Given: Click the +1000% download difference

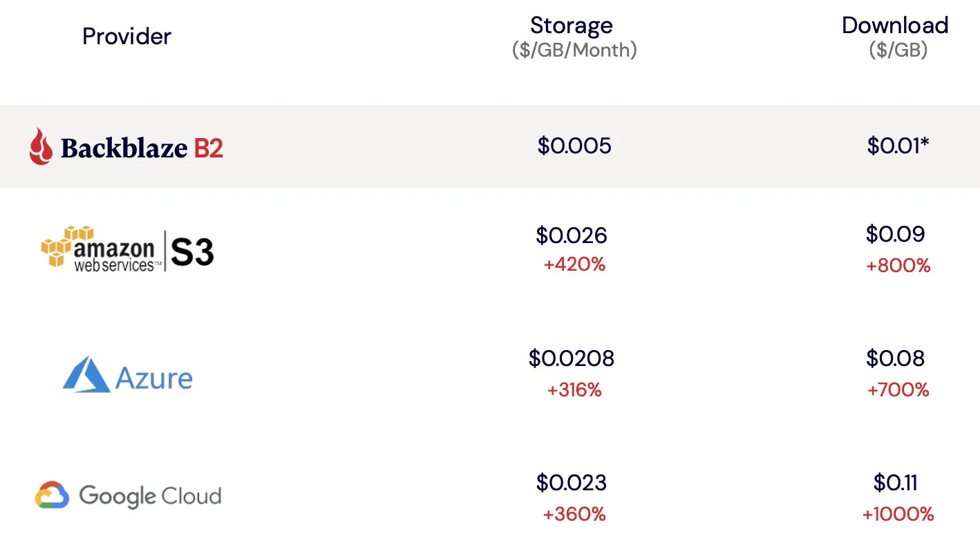Looking at the screenshot, I should tap(898, 514).
